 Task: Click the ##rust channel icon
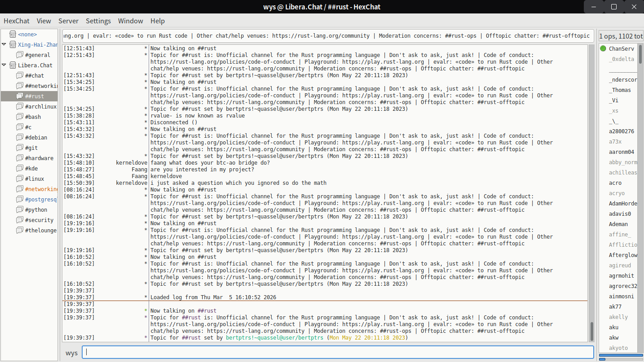pyautogui.click(x=20, y=96)
